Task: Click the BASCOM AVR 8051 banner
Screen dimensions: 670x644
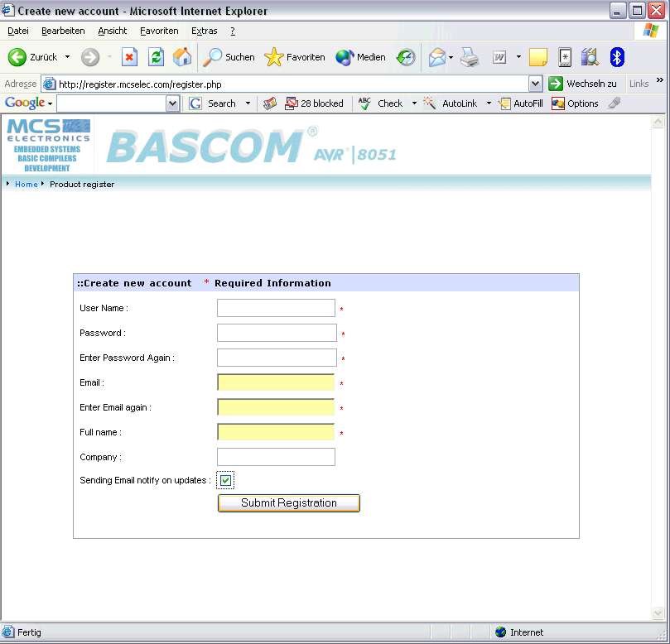Action: (x=251, y=146)
